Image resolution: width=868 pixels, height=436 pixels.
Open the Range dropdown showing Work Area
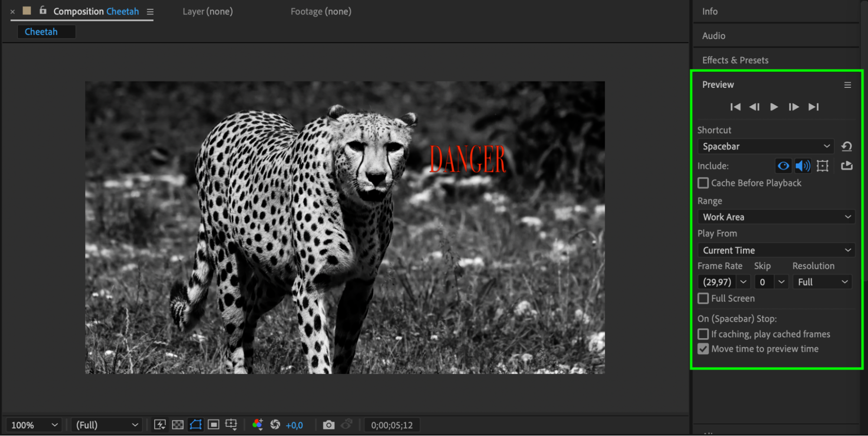pos(776,217)
